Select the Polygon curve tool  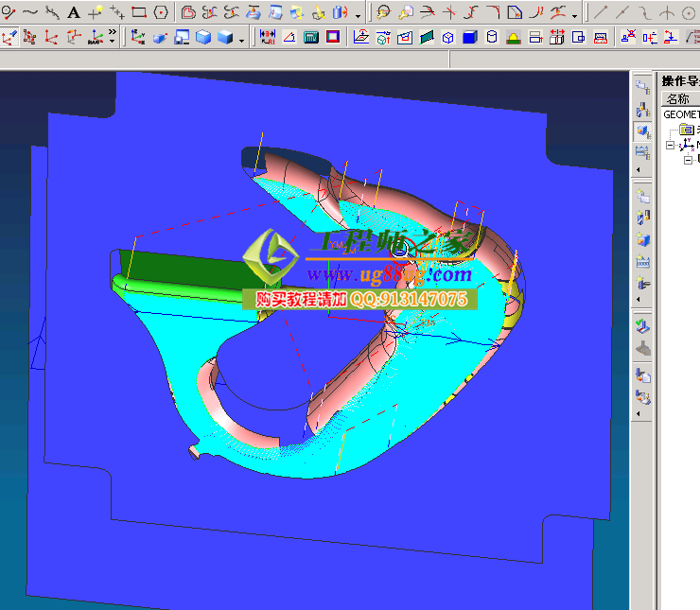(162, 13)
